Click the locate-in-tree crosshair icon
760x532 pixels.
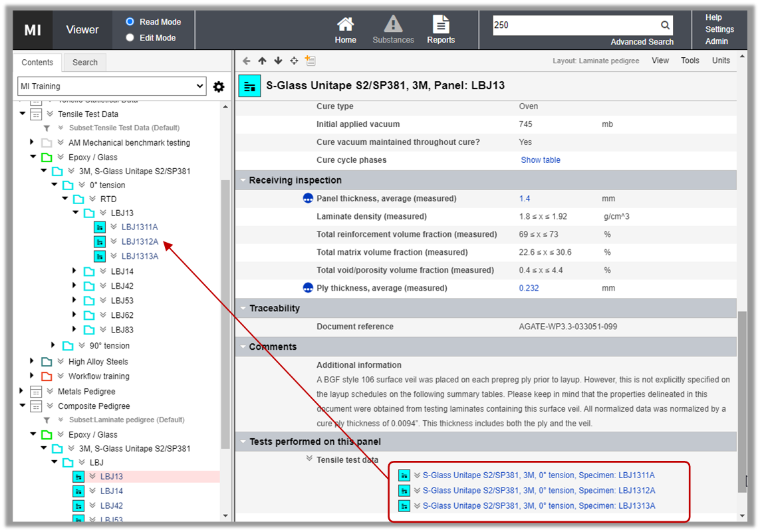coord(294,61)
